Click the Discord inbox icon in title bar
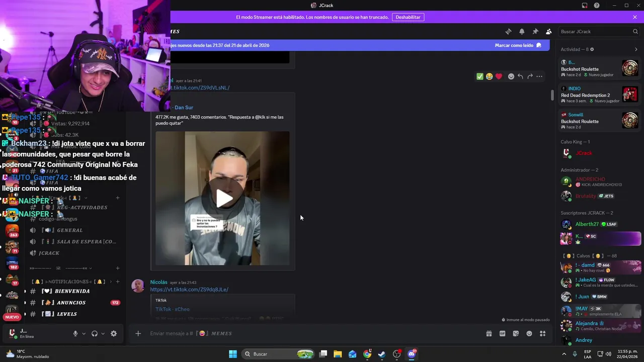The width and height of the screenshot is (644, 362). click(x=585, y=6)
